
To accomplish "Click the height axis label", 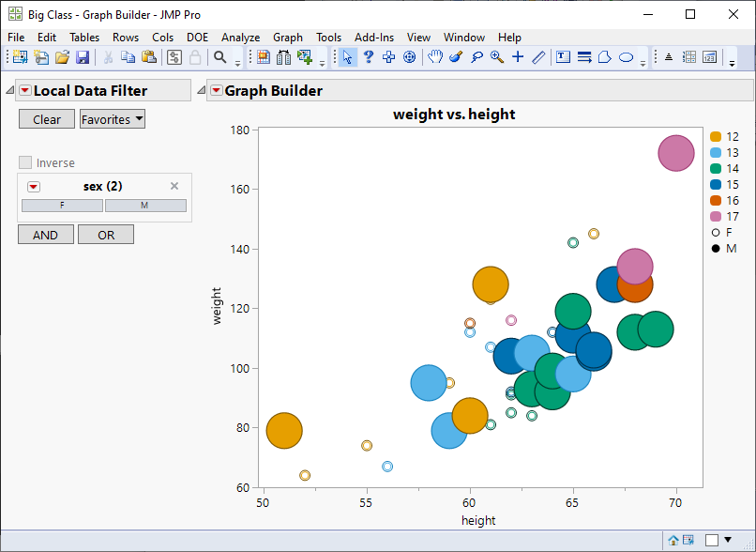I will [x=478, y=520].
